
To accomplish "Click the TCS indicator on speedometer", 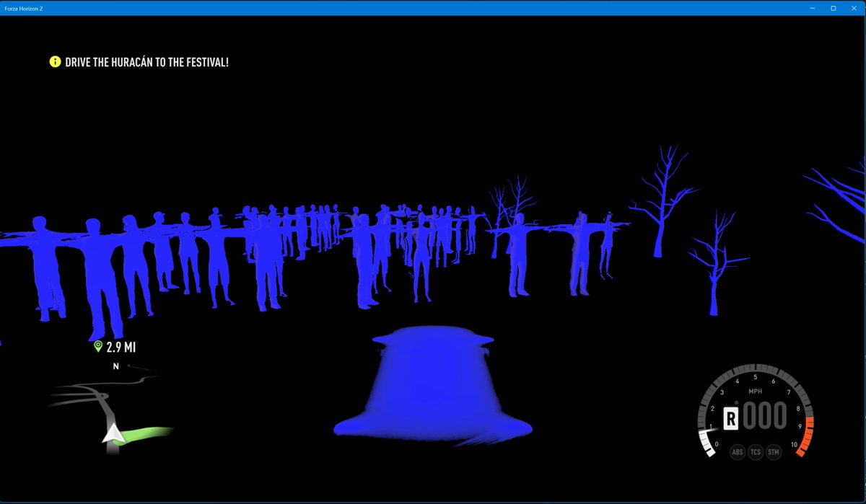I will click(756, 452).
